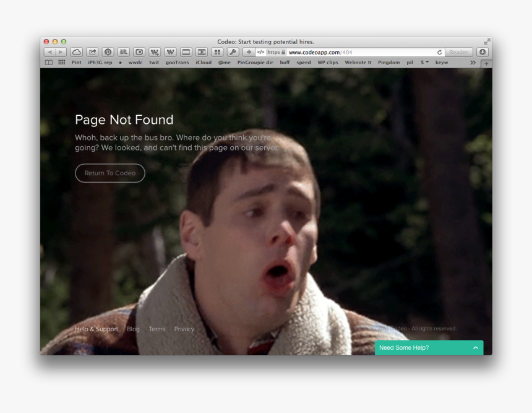532x413 pixels.
Task: Click the URL shortener toolbar icon
Action: point(124,52)
